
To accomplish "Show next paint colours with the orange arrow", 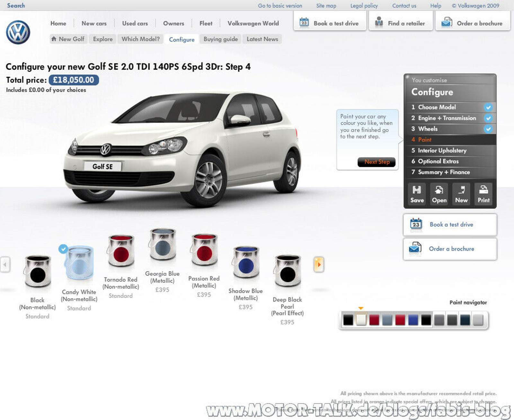I will 319,264.
